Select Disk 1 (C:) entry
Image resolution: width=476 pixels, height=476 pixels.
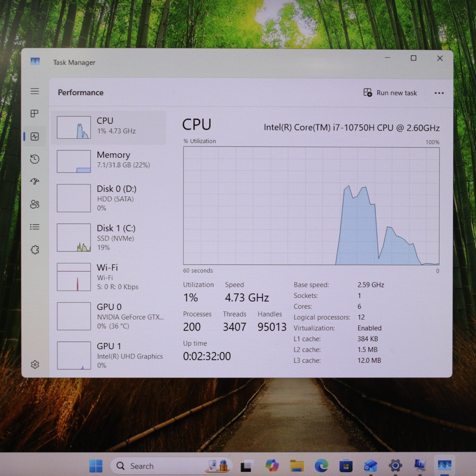point(109,237)
